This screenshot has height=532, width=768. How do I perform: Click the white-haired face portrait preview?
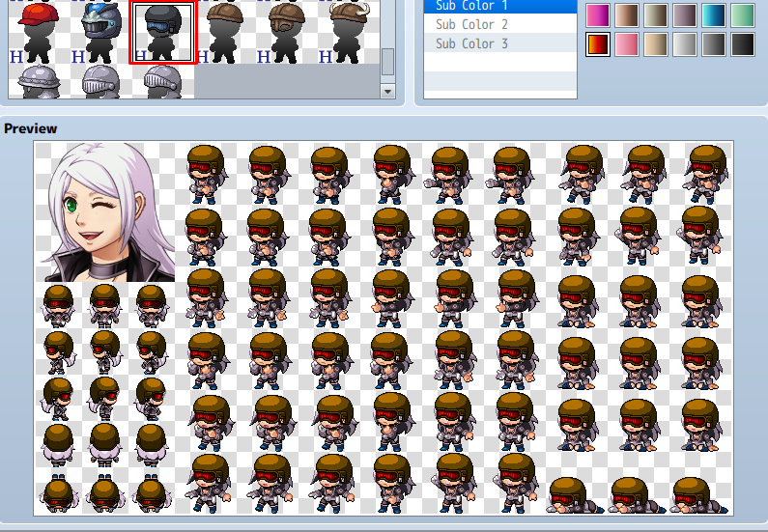105,211
